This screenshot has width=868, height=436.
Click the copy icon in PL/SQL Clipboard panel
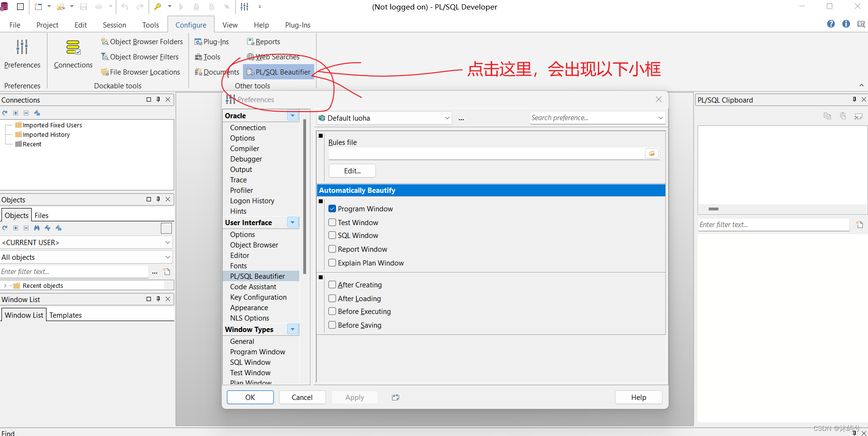click(827, 115)
